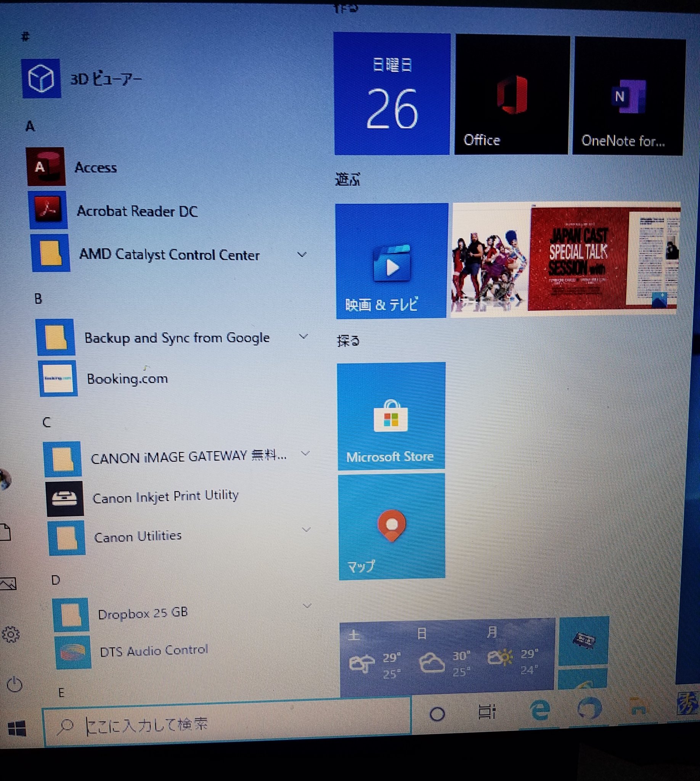Click the Dropbox 25 GB folder icon
The image size is (700, 781).
71,615
